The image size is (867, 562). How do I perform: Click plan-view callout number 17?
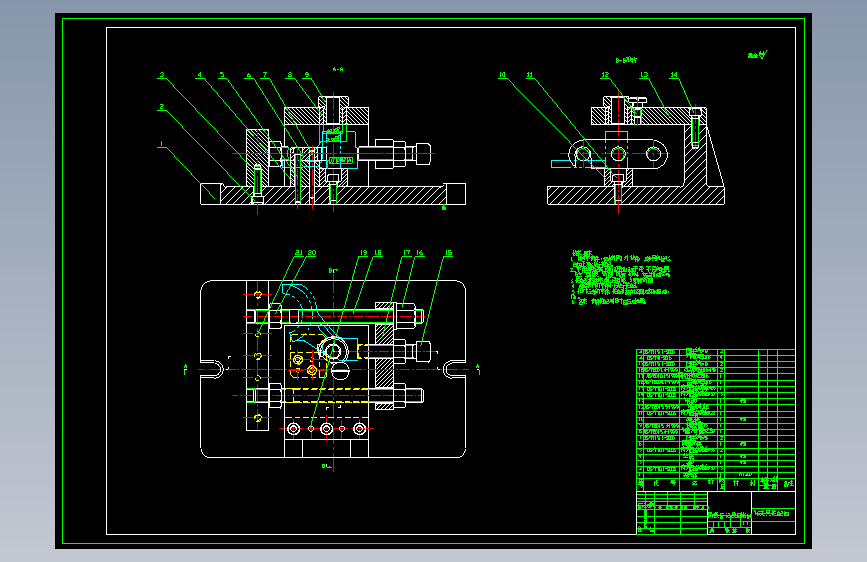tap(407, 253)
